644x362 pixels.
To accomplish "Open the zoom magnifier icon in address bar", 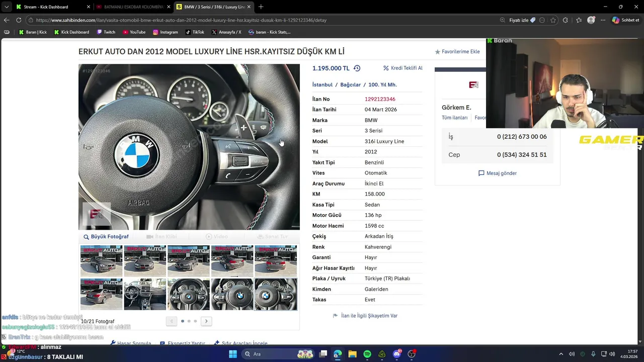I will (502, 20).
